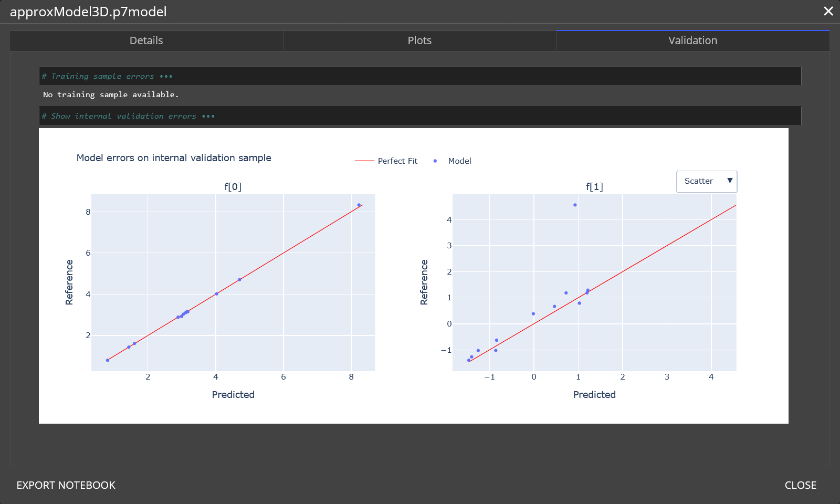Select the Validation tab

tap(692, 40)
